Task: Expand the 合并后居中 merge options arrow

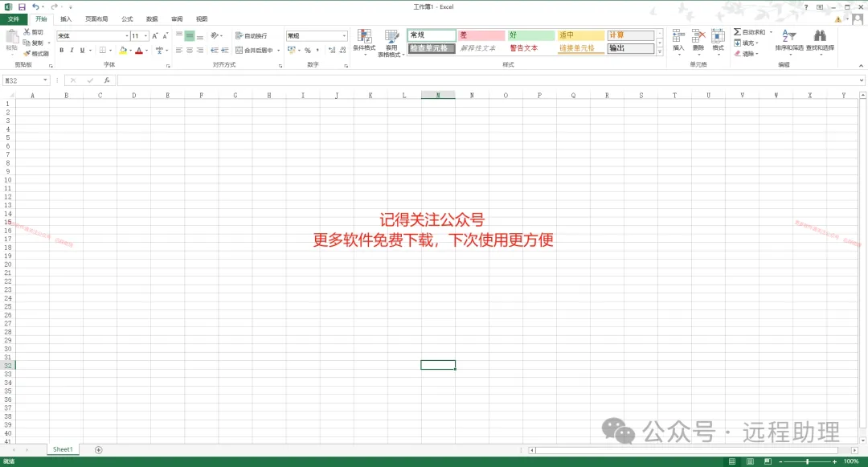Action: tap(278, 50)
